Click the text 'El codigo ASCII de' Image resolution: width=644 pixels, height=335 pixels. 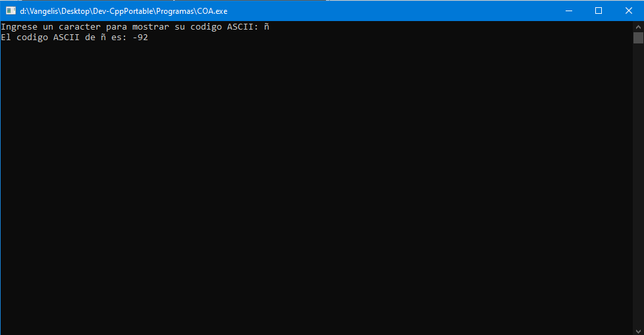[x=48, y=38]
